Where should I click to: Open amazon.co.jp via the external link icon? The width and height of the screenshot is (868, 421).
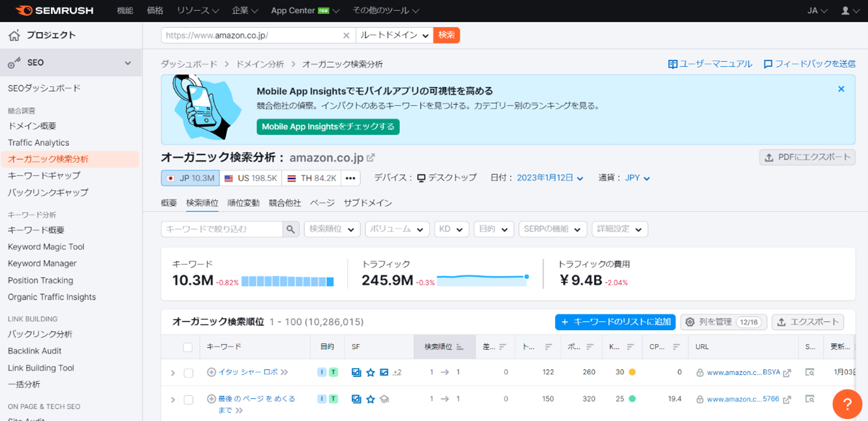[371, 156]
